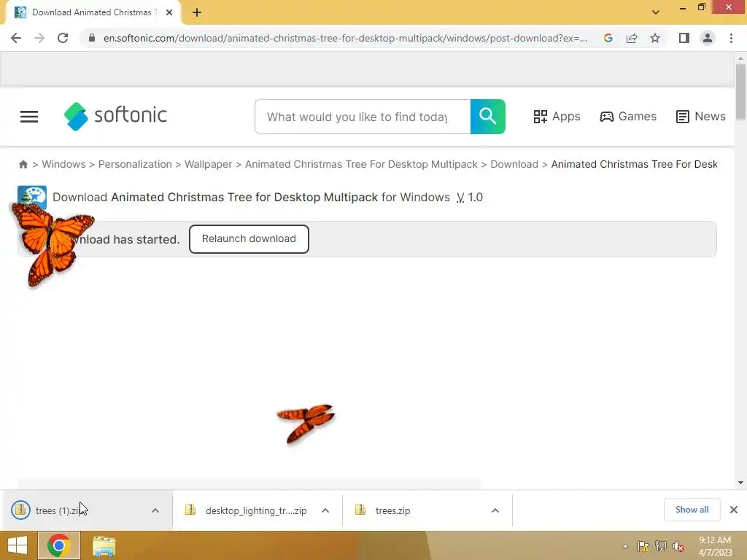Open the News section
This screenshot has height=560, width=747.
tap(701, 117)
